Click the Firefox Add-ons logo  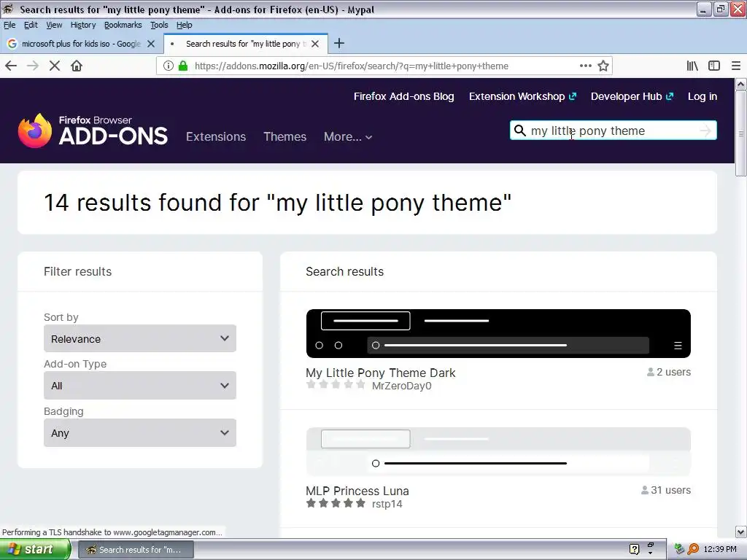pyautogui.click(x=93, y=131)
